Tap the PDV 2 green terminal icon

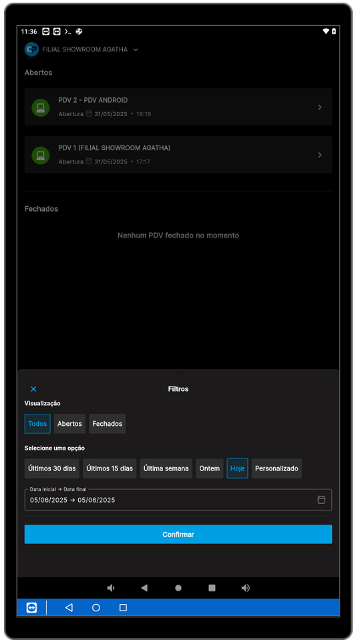click(40, 107)
